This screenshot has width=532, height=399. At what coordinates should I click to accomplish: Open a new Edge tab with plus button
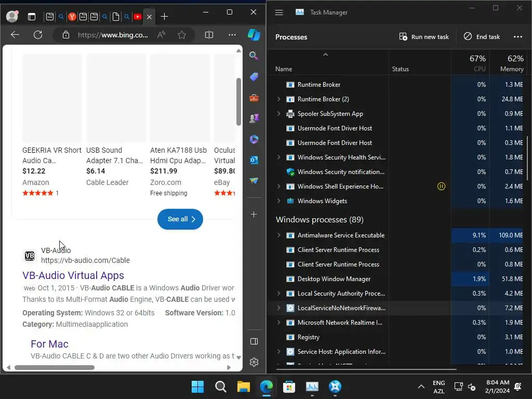(165, 16)
